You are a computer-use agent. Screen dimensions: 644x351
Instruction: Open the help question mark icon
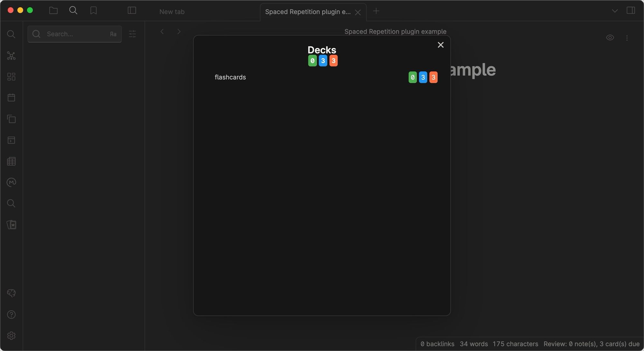11,314
